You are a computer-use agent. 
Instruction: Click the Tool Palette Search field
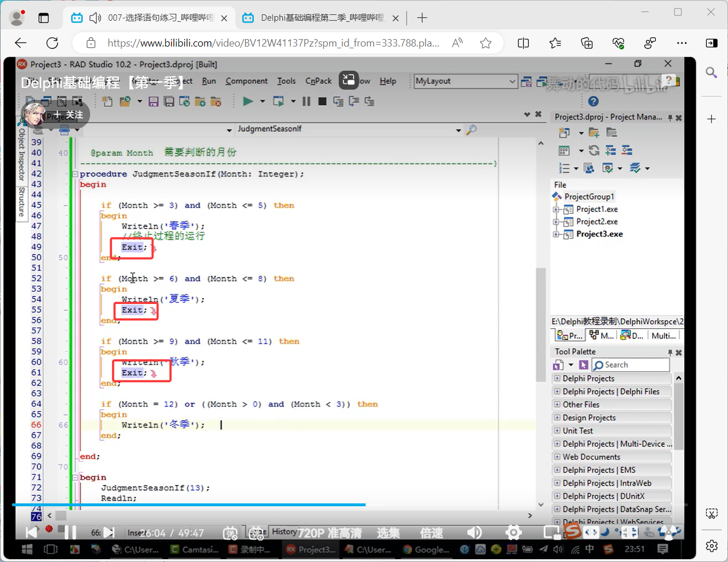point(631,365)
